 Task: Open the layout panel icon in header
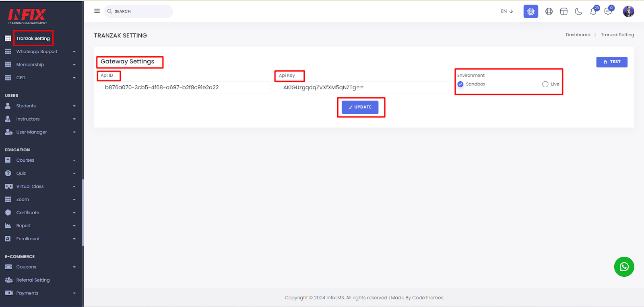(x=564, y=12)
